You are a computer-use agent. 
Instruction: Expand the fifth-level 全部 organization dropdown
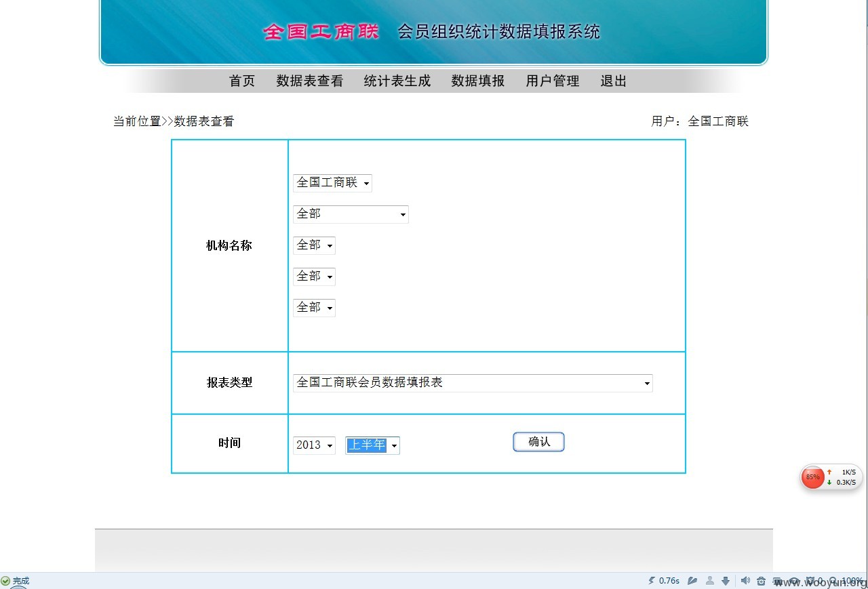click(x=314, y=308)
